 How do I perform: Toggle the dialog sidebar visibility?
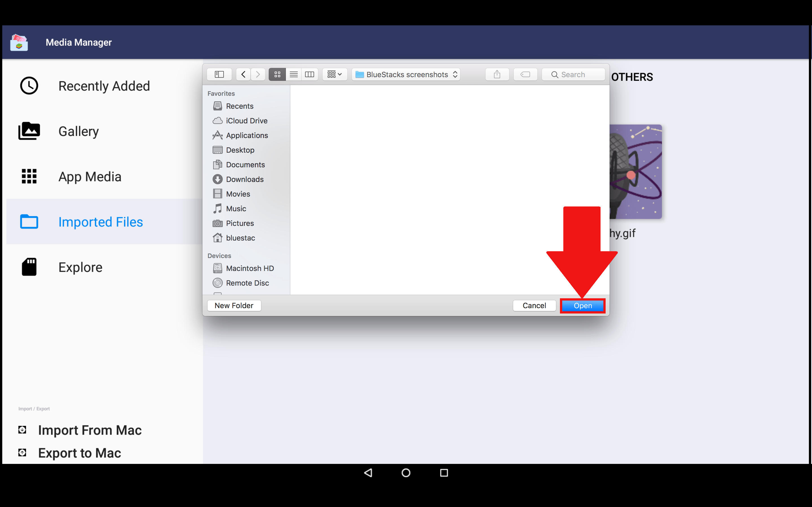(x=219, y=74)
